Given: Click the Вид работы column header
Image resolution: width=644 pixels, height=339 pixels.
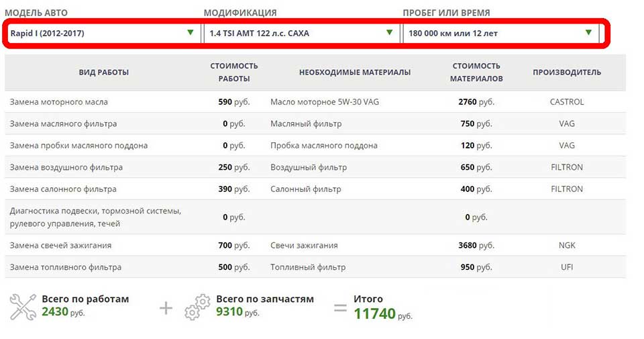Looking at the screenshot, I should (103, 72).
